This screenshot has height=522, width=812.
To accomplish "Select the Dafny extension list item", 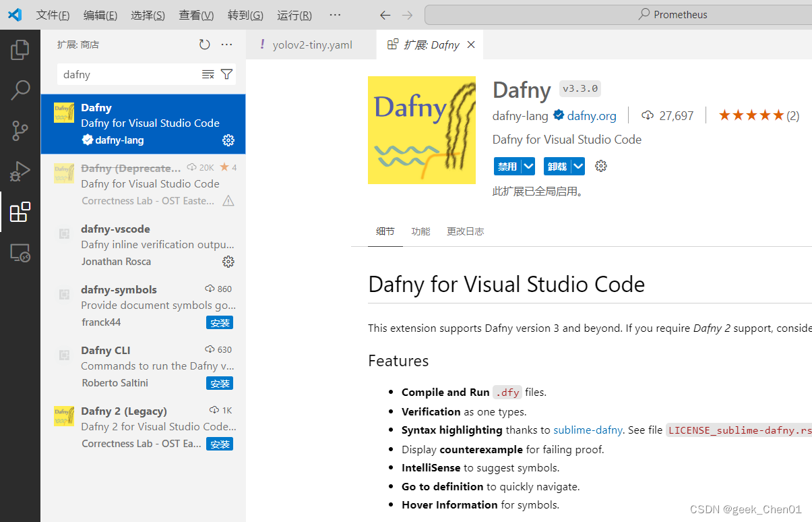I will 143,124.
